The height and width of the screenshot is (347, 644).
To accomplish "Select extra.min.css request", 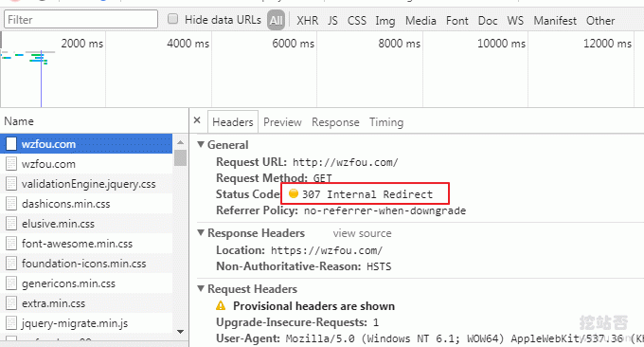I will pos(86,303).
